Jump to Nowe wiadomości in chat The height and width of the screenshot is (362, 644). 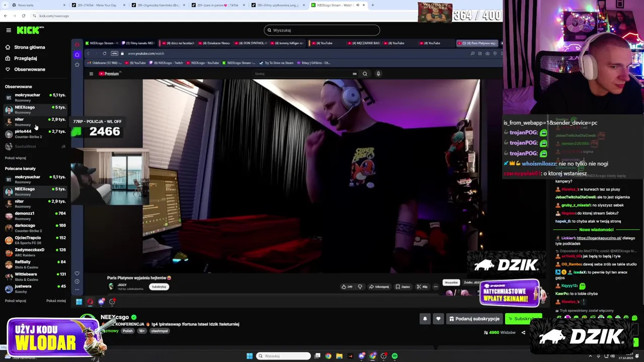[x=596, y=230]
